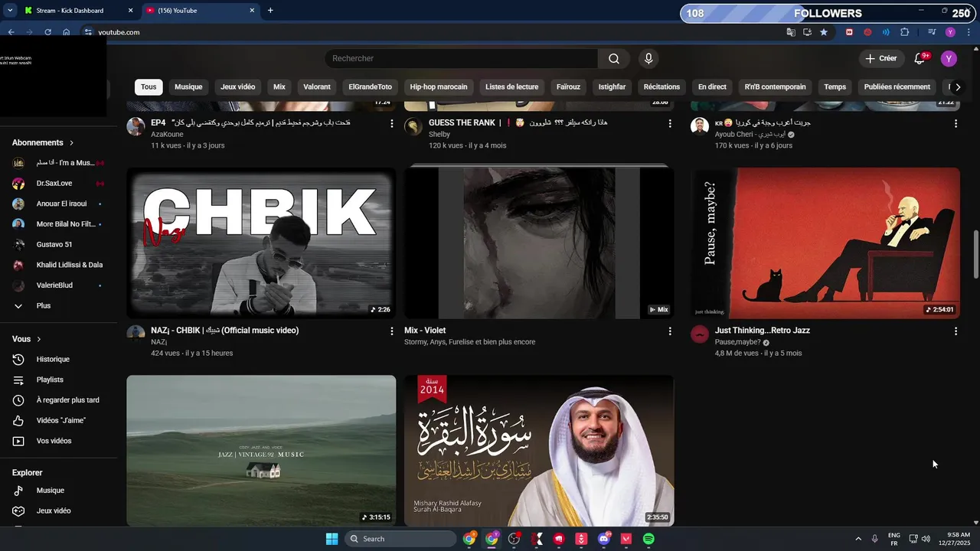Open the Dr.SaxLove subscription channel
Image resolution: width=980 pixels, height=551 pixels.
tap(55, 184)
